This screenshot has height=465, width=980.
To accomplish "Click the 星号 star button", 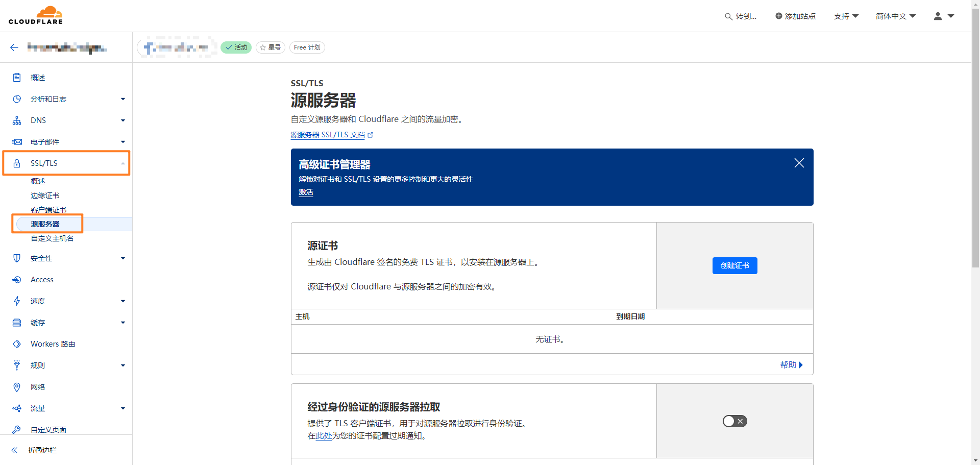I will pos(271,47).
